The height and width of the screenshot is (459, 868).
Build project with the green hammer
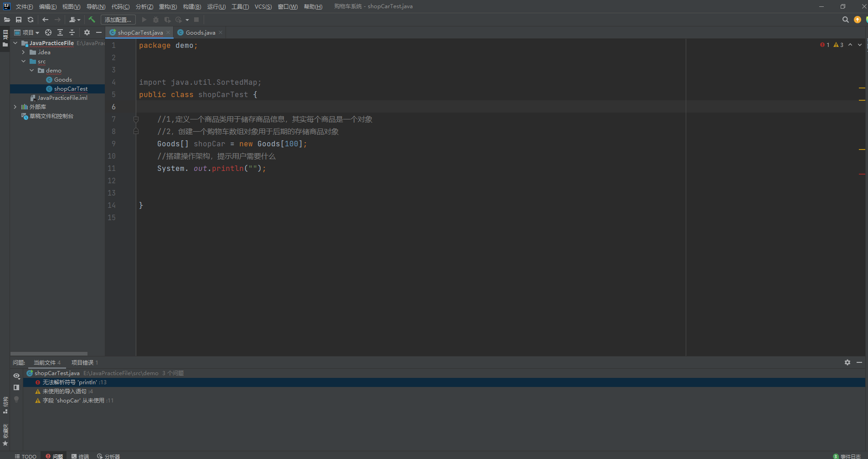pyautogui.click(x=92, y=20)
